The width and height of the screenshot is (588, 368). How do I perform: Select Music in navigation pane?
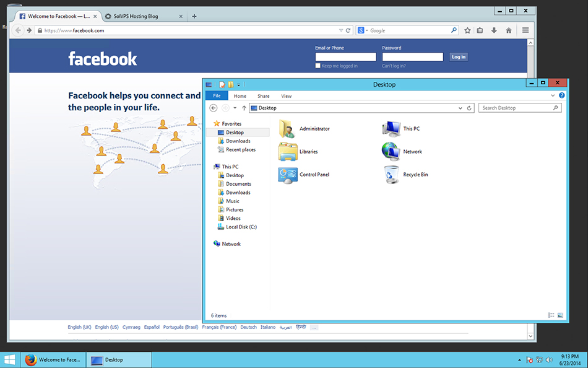click(x=232, y=201)
